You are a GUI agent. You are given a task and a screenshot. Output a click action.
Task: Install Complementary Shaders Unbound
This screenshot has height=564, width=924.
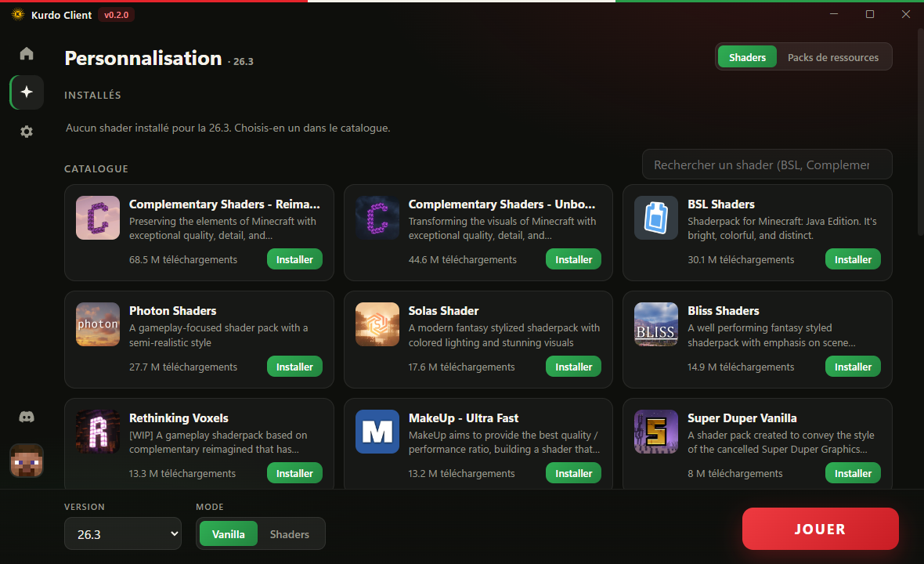pos(573,259)
